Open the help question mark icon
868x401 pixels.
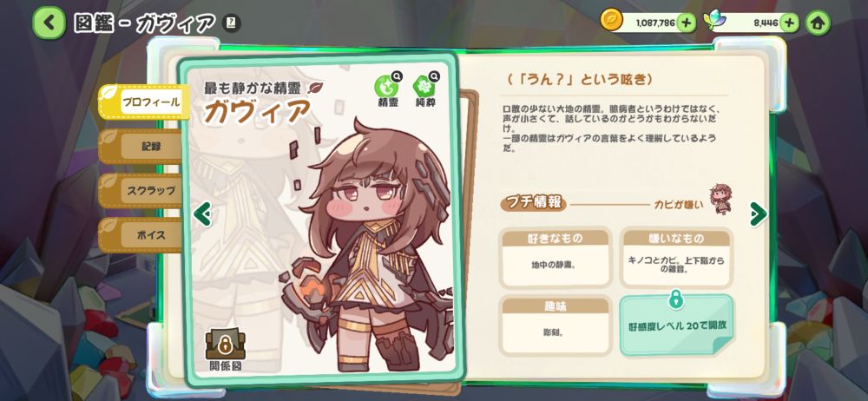(x=232, y=23)
